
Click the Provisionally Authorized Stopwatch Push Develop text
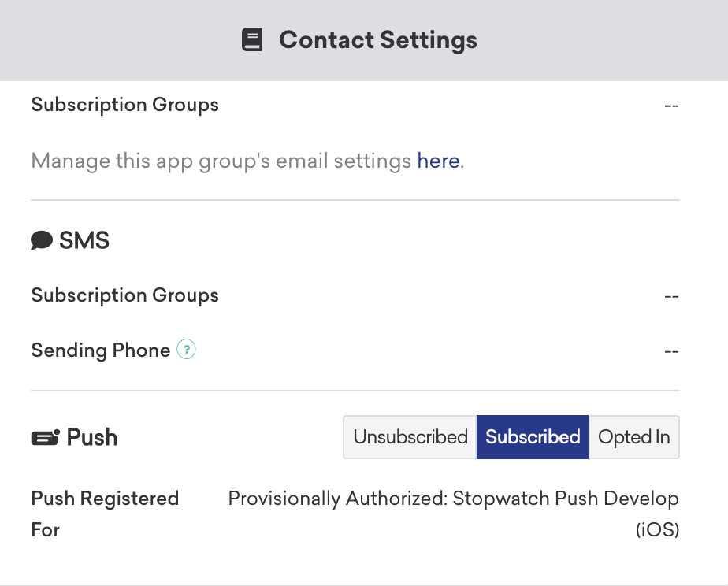coord(454,514)
